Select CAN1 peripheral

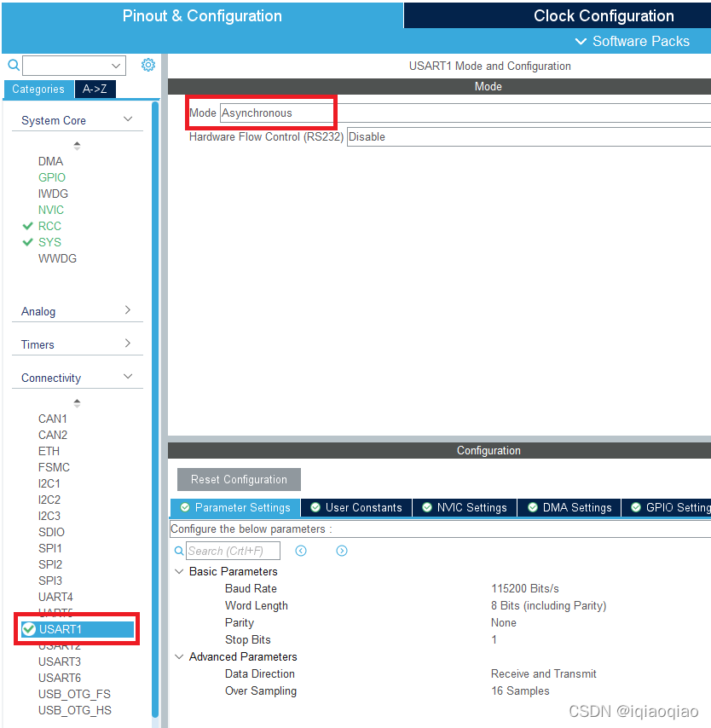coord(53,419)
